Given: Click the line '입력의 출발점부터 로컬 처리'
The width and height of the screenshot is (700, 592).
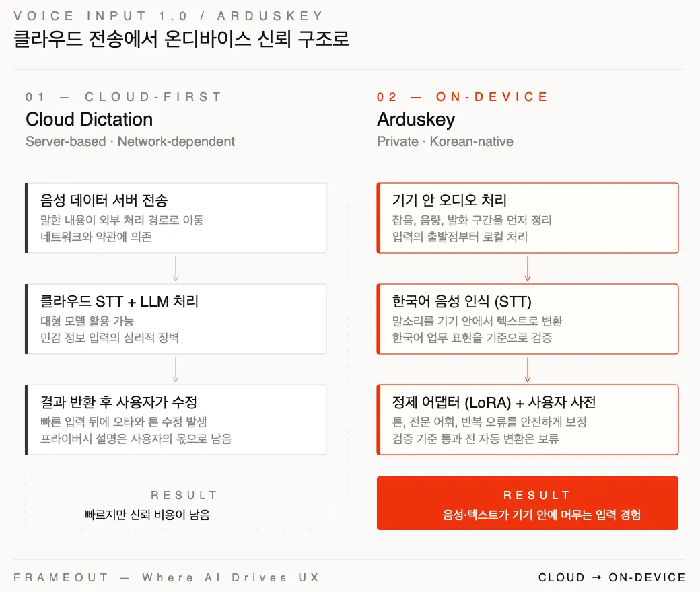Looking at the screenshot, I should [x=460, y=237].
